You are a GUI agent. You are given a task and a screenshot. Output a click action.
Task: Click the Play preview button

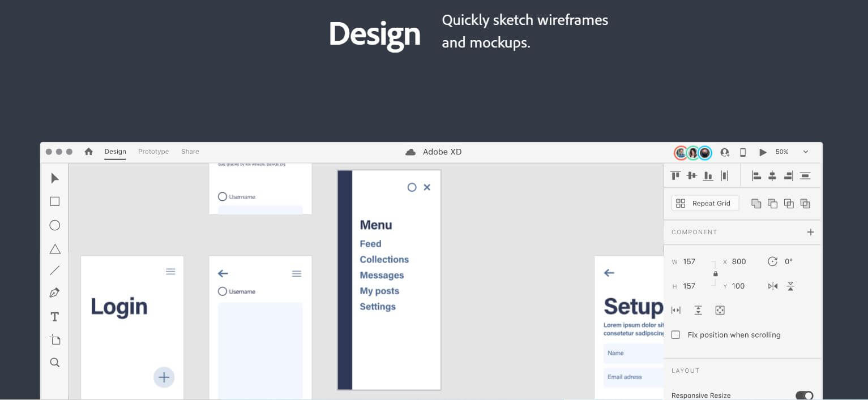(763, 152)
